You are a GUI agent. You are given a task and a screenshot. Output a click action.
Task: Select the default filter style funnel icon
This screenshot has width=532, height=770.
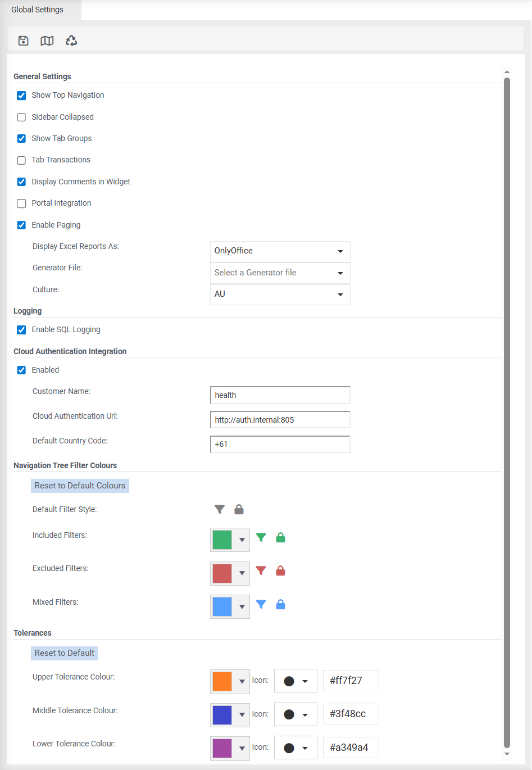(219, 509)
